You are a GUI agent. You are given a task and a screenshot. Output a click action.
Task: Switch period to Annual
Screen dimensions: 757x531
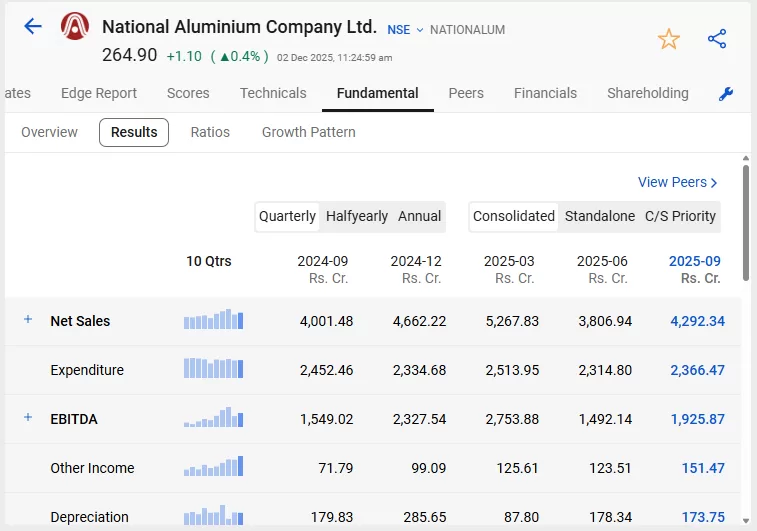pyautogui.click(x=420, y=216)
